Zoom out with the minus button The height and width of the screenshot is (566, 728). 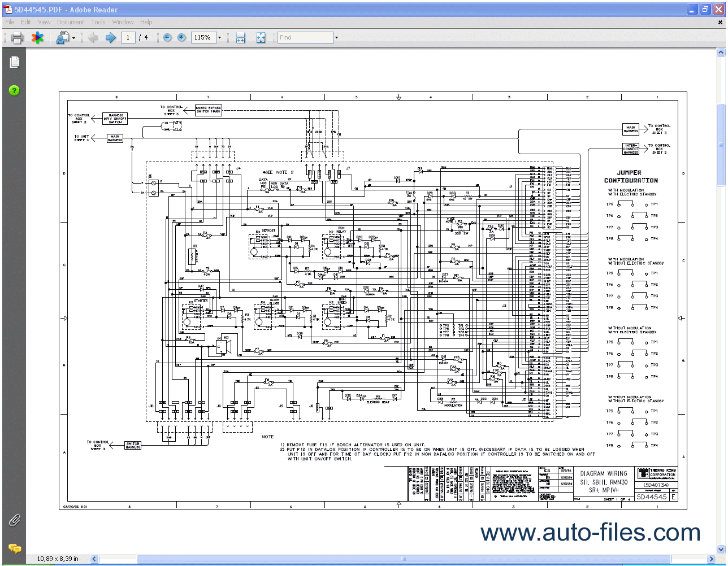click(167, 38)
